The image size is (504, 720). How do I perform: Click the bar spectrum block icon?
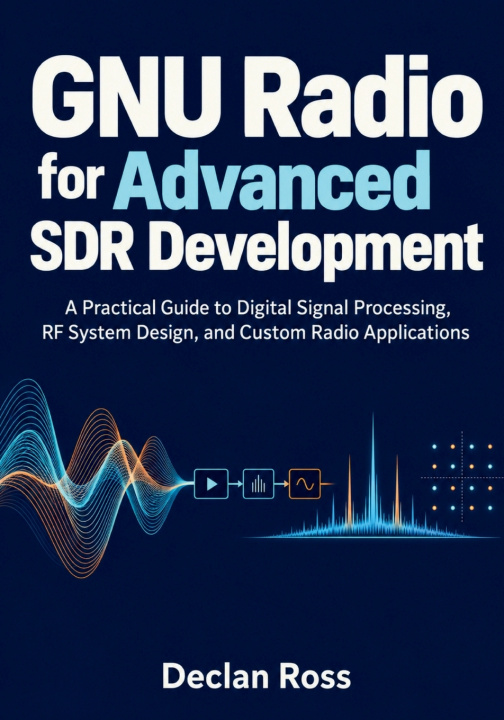(258, 484)
